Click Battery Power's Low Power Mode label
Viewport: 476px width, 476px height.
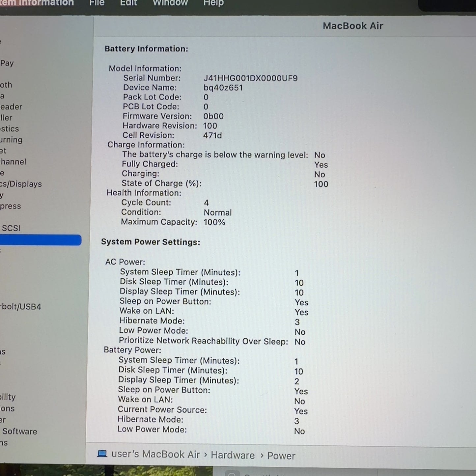[152, 429]
